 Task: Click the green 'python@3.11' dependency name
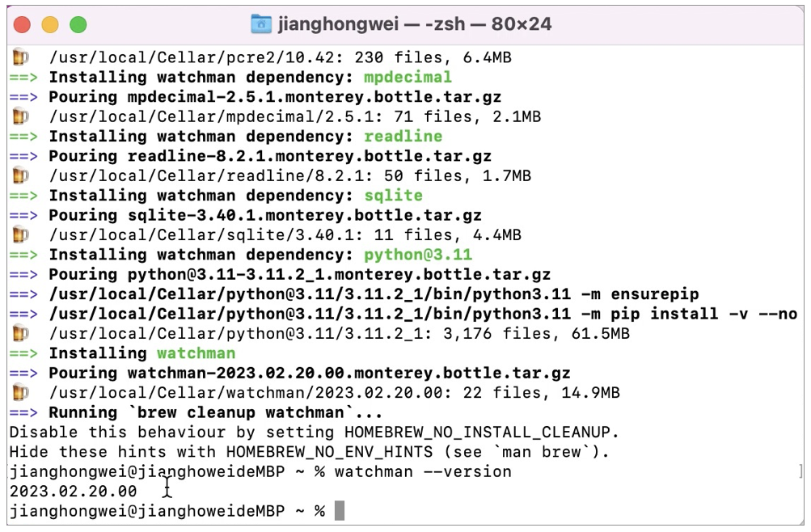pos(418,255)
